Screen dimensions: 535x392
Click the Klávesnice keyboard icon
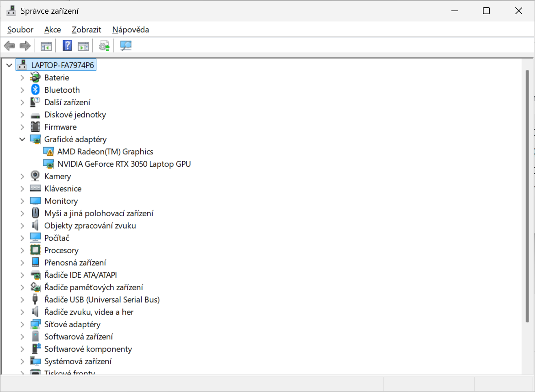coord(35,188)
